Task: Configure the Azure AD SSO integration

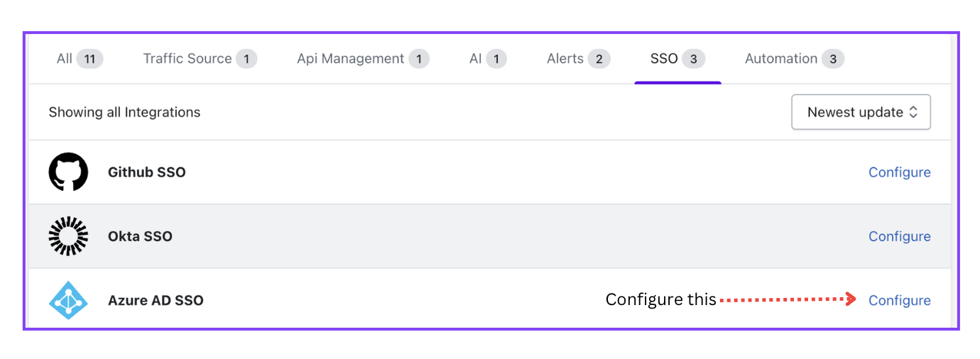Action: [x=899, y=301]
